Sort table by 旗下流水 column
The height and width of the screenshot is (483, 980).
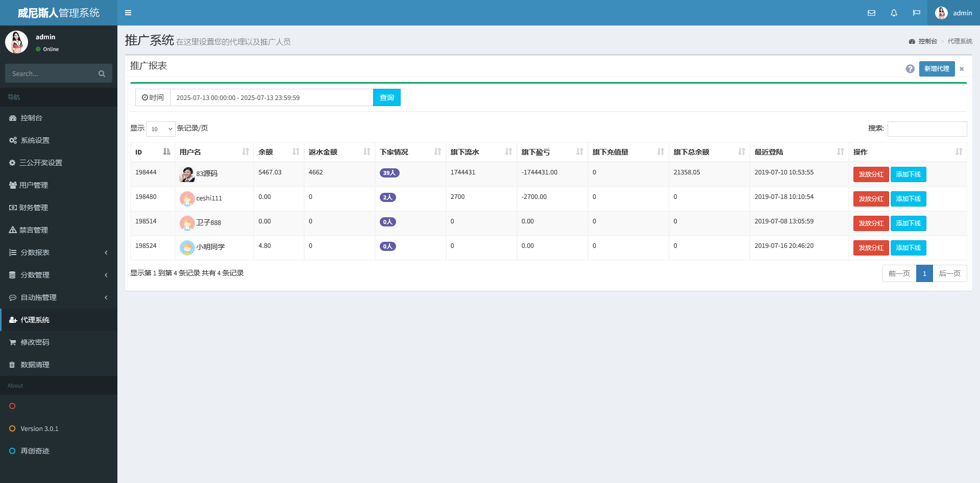click(x=481, y=152)
